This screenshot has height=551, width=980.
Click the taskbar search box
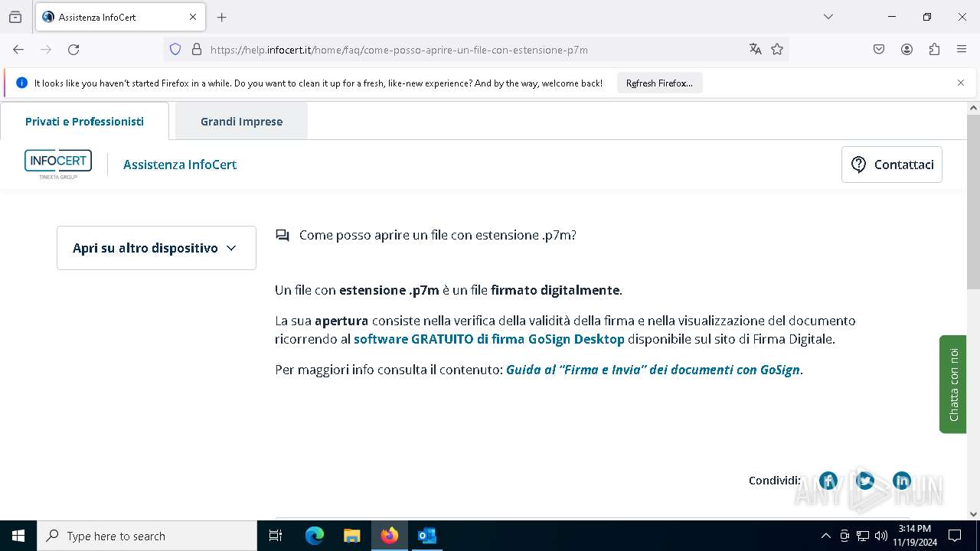[147, 536]
